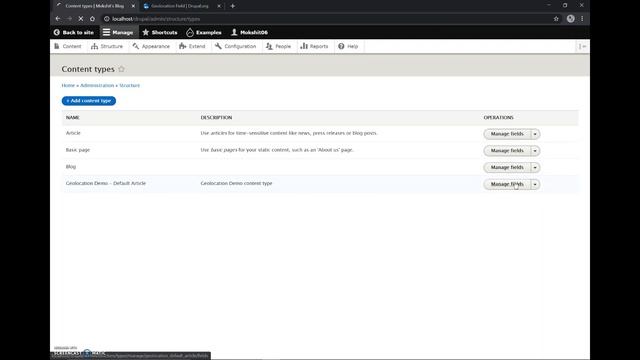The width and height of the screenshot is (640, 360).
Task: Bookmark this page with the star icon
Action: 556,19
